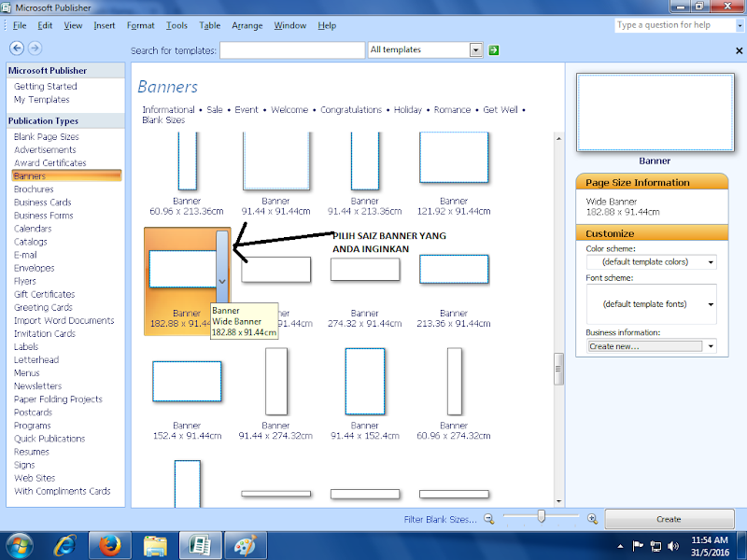Close the template pane with X

(x=739, y=50)
